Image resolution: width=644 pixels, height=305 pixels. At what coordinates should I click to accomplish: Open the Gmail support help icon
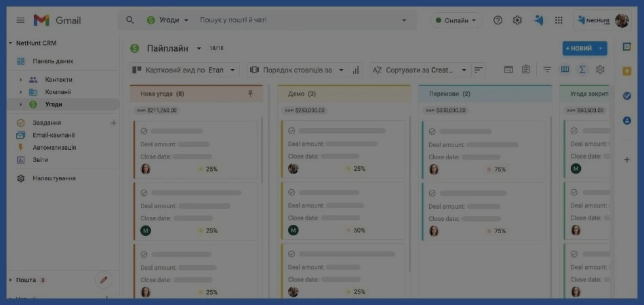[498, 20]
